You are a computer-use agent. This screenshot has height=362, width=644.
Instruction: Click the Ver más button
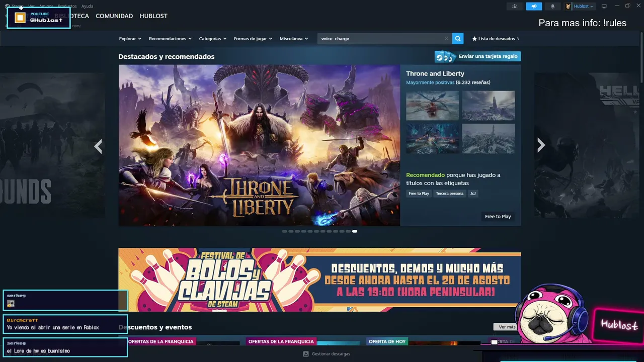click(507, 327)
